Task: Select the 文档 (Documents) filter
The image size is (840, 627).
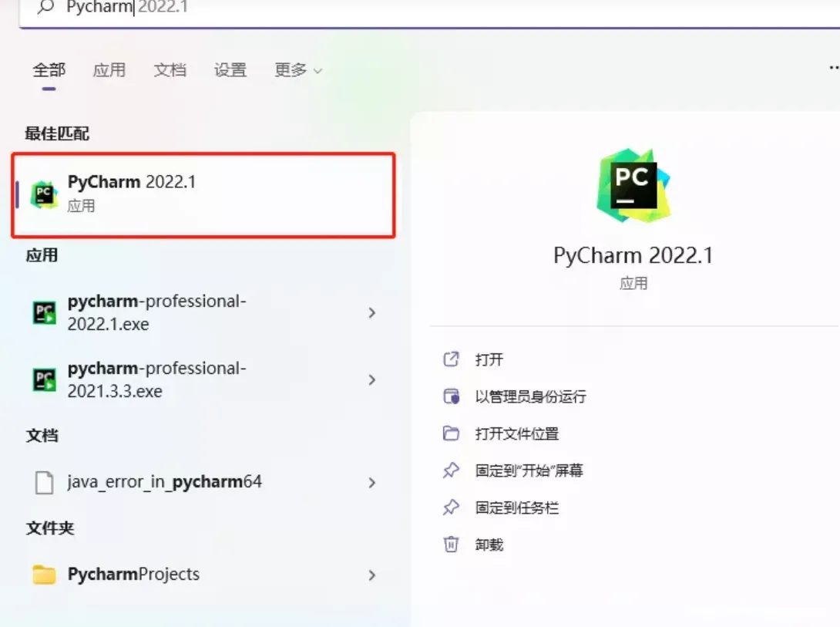Action: [170, 69]
